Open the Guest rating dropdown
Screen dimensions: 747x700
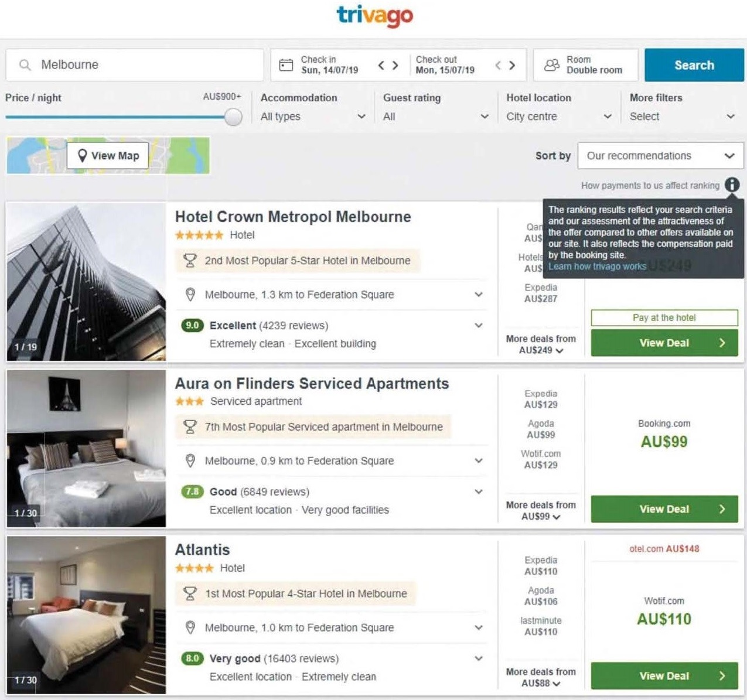pos(435,117)
